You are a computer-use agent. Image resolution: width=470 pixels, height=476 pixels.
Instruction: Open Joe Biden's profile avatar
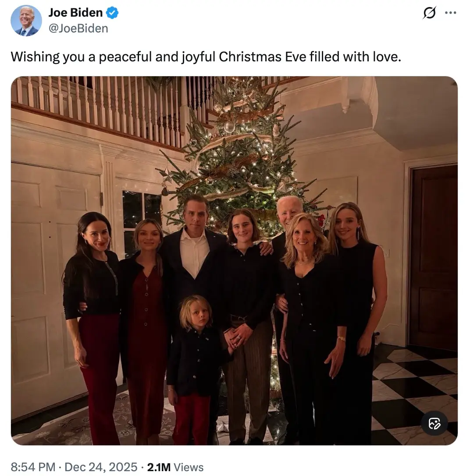tap(26, 20)
